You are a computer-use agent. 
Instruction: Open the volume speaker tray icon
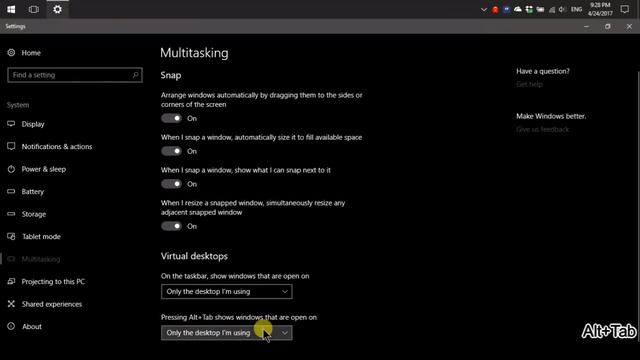pyautogui.click(x=562, y=9)
